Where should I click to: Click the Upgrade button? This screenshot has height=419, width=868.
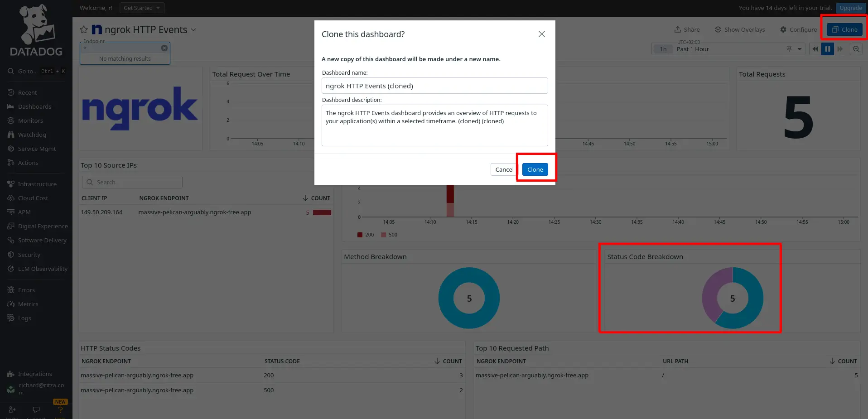pos(850,8)
